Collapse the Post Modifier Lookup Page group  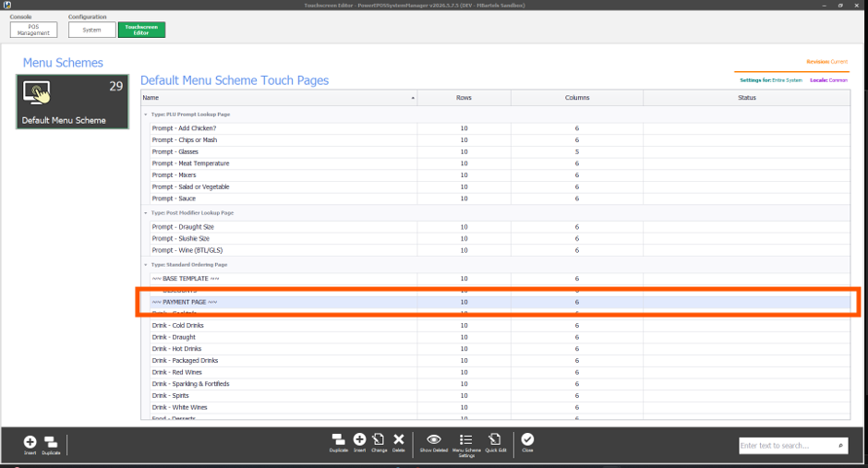tap(146, 213)
